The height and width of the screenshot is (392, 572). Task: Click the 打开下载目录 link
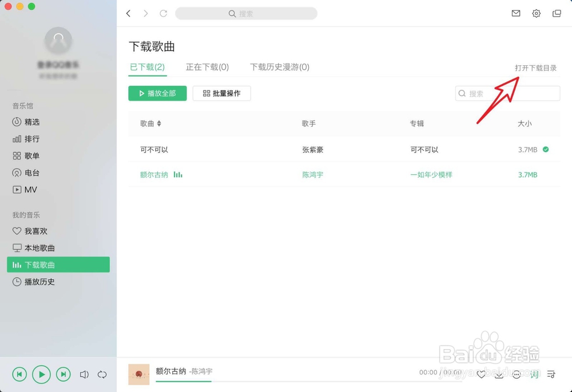click(x=535, y=68)
